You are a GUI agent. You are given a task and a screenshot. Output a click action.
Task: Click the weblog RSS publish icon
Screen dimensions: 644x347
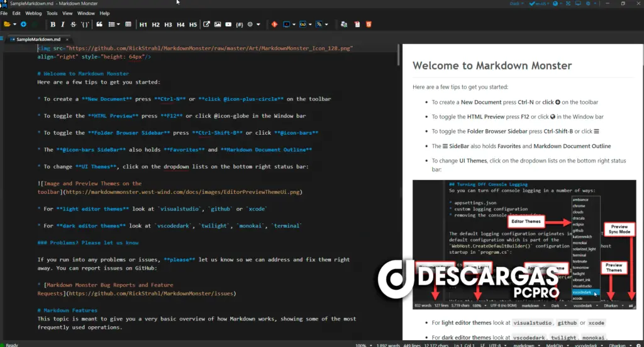(x=319, y=25)
